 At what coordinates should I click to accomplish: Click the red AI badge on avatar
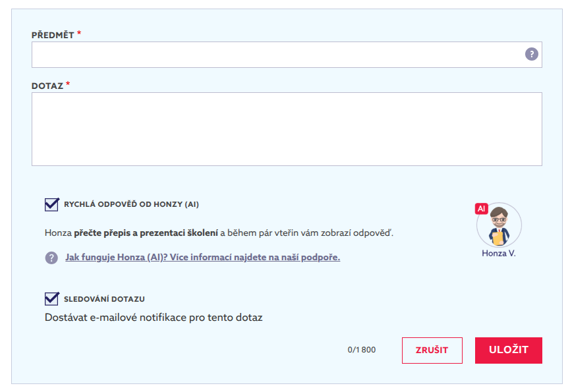click(481, 209)
